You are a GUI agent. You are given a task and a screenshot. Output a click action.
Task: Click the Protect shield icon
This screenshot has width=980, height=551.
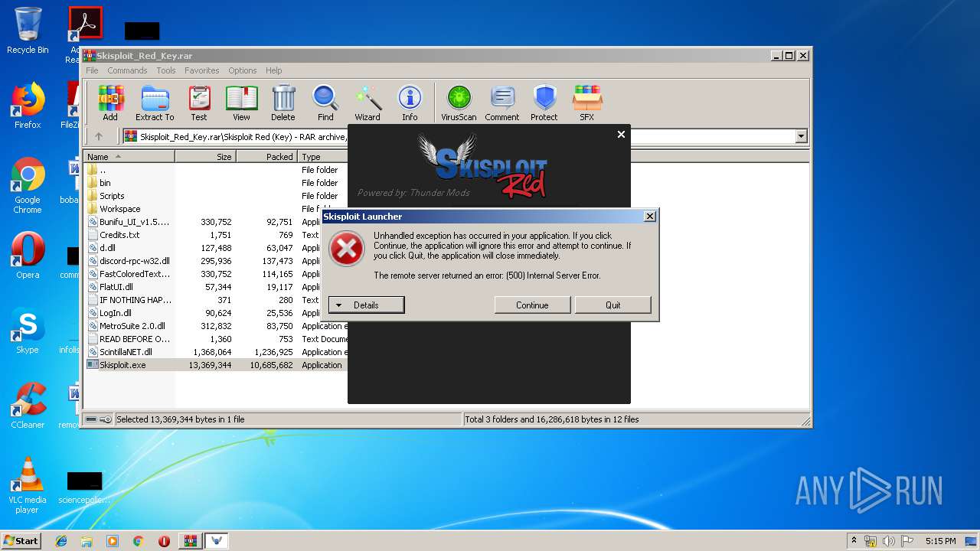(544, 103)
